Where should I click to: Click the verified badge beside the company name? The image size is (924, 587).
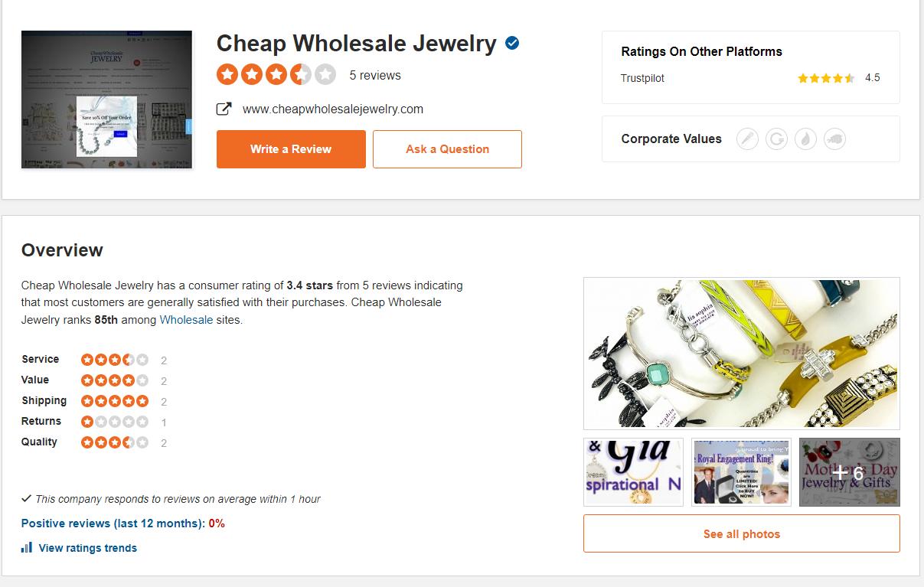pyautogui.click(x=512, y=44)
